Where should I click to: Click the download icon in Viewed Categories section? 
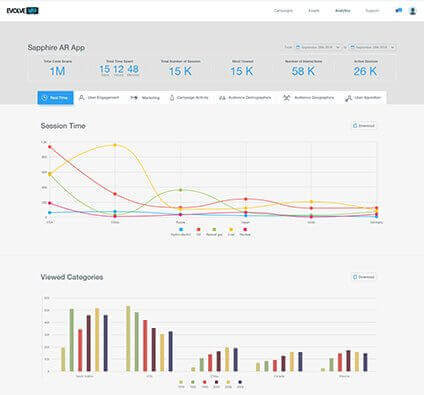355,277
